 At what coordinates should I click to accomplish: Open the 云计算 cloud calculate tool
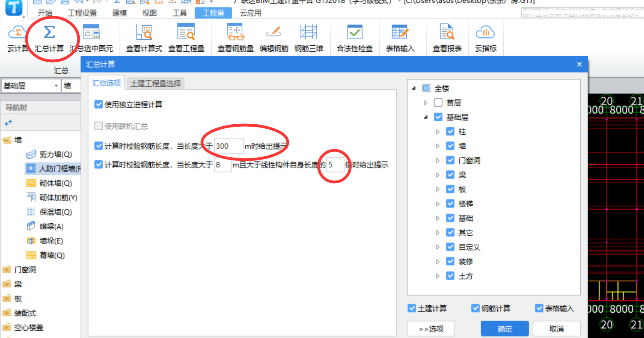tap(17, 38)
